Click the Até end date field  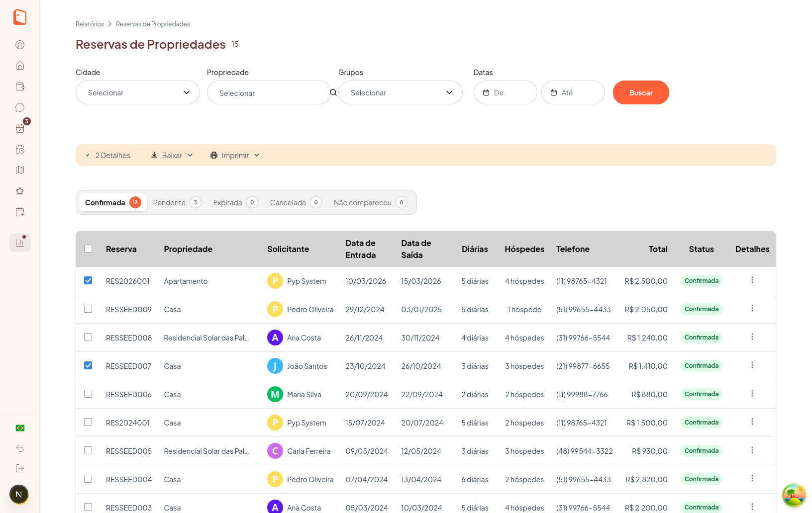point(573,92)
